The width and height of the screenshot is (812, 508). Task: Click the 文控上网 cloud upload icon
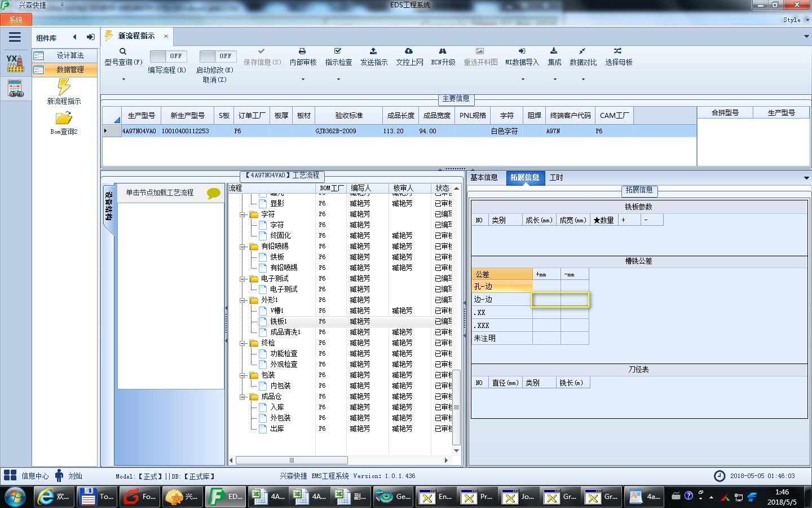coord(409,51)
